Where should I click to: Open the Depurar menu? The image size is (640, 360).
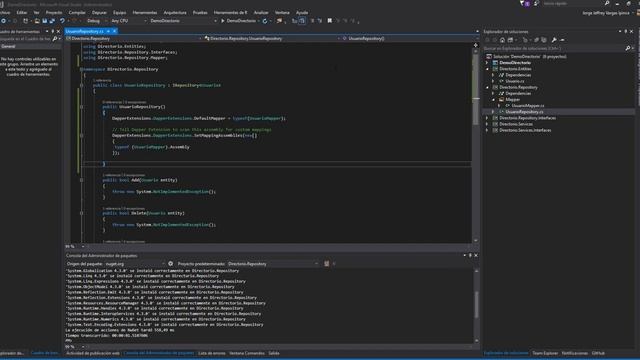99,13
